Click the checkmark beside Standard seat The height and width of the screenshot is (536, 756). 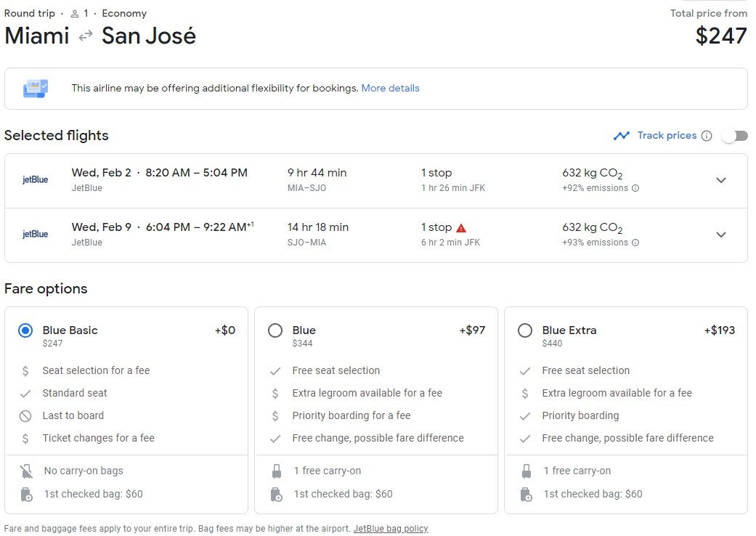point(25,394)
